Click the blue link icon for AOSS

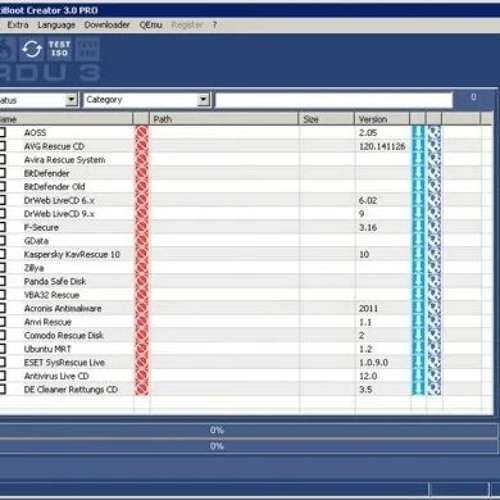click(x=434, y=133)
